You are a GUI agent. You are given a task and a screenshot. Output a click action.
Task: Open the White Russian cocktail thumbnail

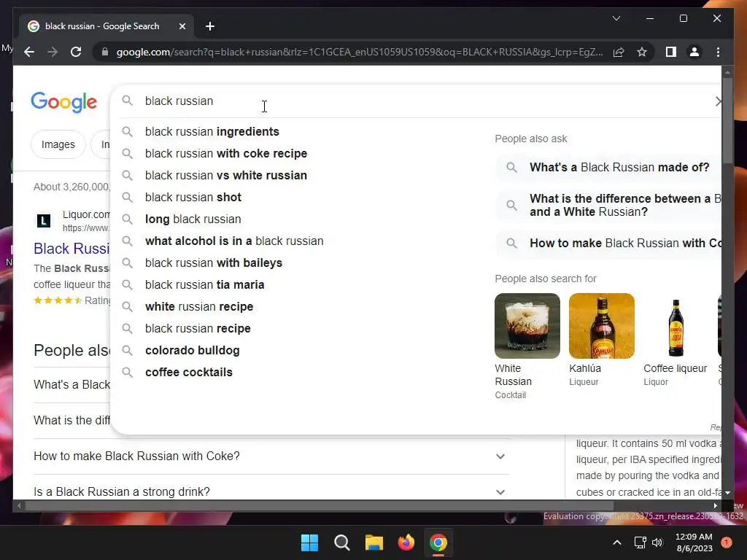(527, 326)
